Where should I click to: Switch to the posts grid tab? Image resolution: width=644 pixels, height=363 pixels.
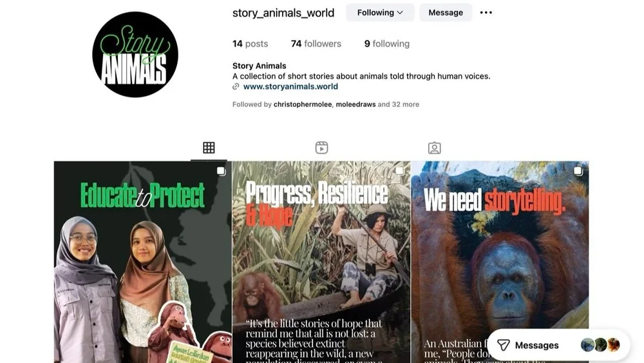point(209,148)
